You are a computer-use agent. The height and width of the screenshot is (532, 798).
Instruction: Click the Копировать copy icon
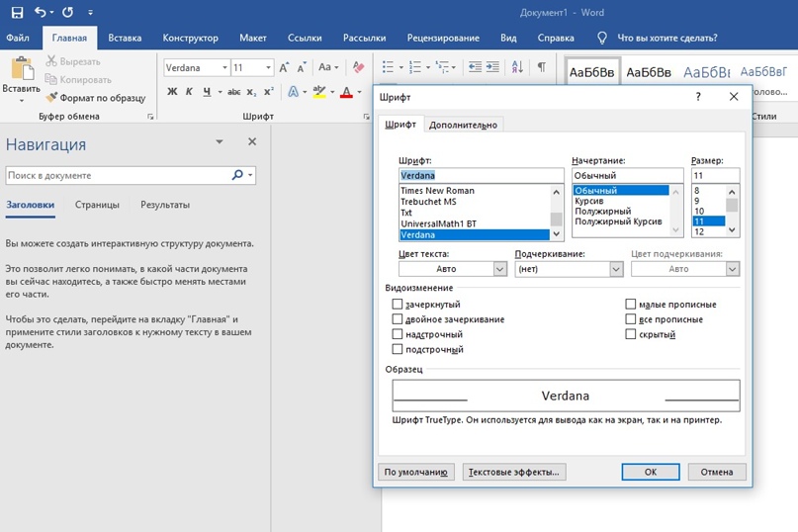click(x=50, y=79)
